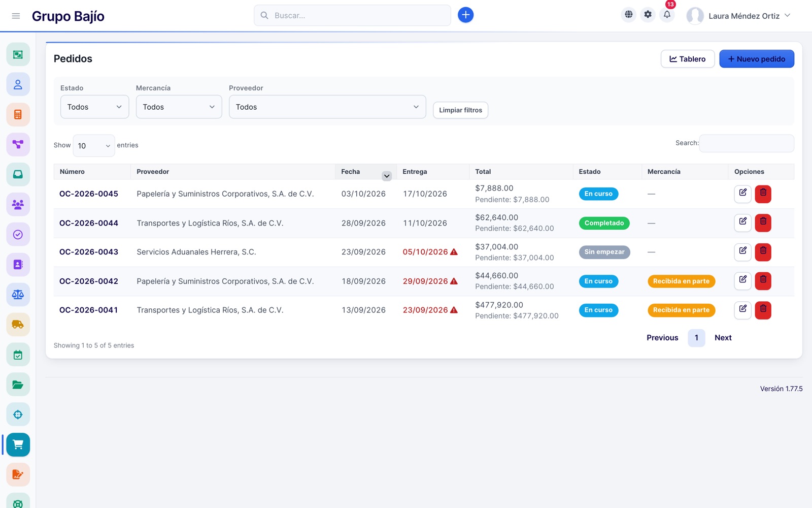Image resolution: width=812 pixels, height=508 pixels.
Task: Open the notifications bell
Action: pos(667,15)
